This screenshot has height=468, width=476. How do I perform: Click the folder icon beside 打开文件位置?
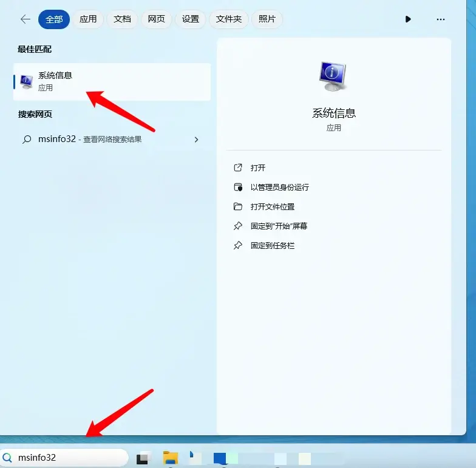238,206
